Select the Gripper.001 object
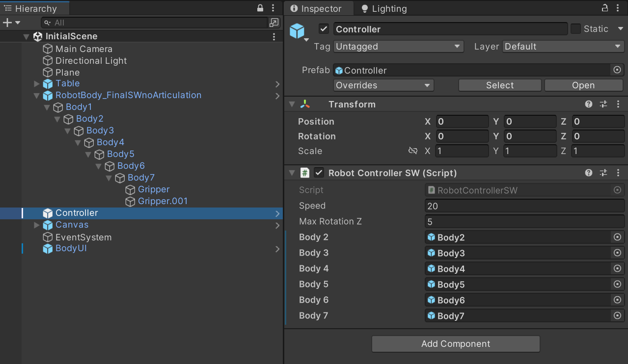The width and height of the screenshot is (628, 364). point(163,201)
